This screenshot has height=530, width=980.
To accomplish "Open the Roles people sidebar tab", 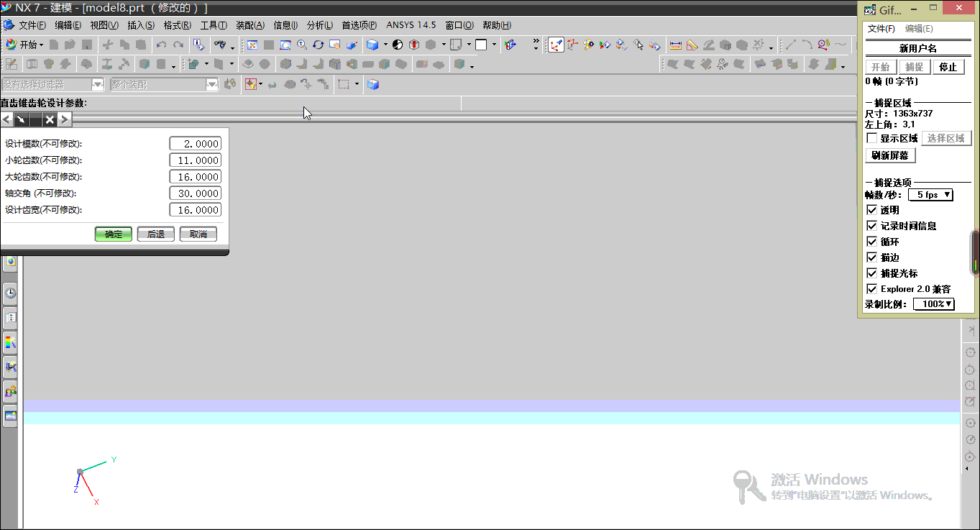I will pos(10,392).
